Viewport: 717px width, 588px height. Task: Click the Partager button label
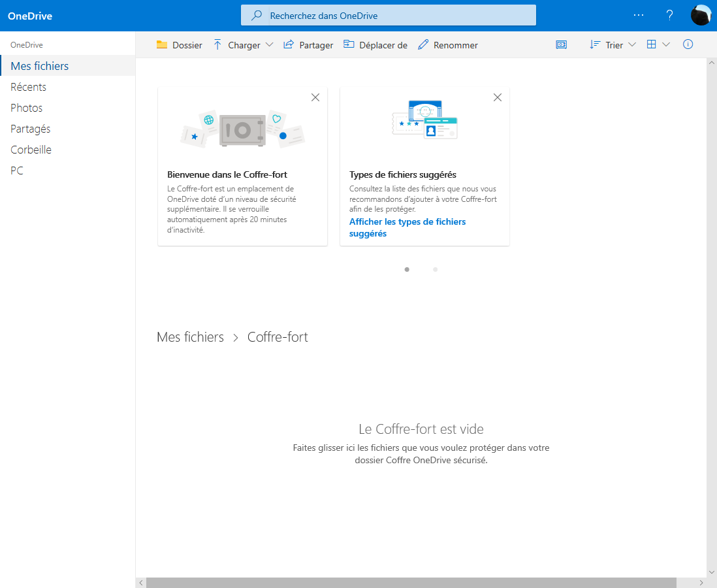click(317, 45)
